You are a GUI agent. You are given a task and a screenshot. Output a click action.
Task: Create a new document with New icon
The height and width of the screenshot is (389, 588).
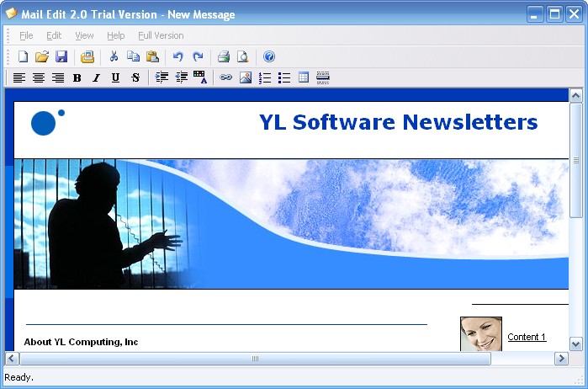pos(24,56)
